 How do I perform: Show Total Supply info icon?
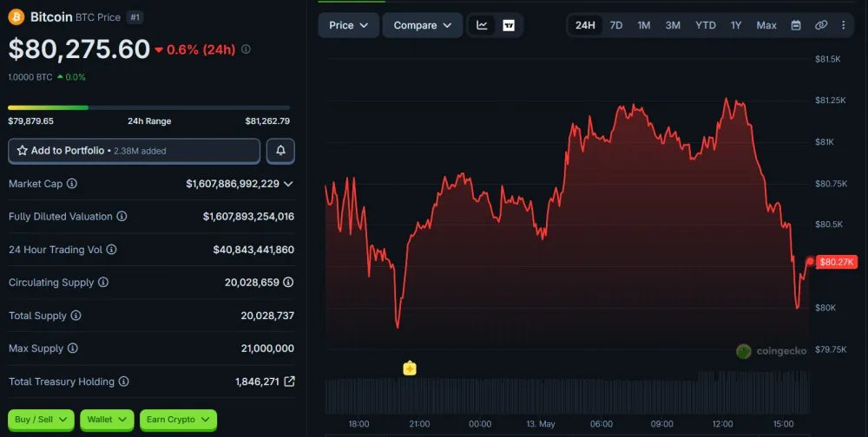click(76, 316)
